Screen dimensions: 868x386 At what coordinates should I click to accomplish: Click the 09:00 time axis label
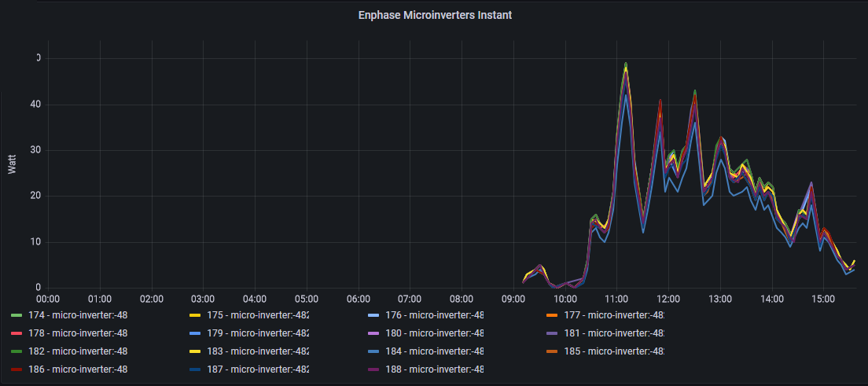click(513, 299)
